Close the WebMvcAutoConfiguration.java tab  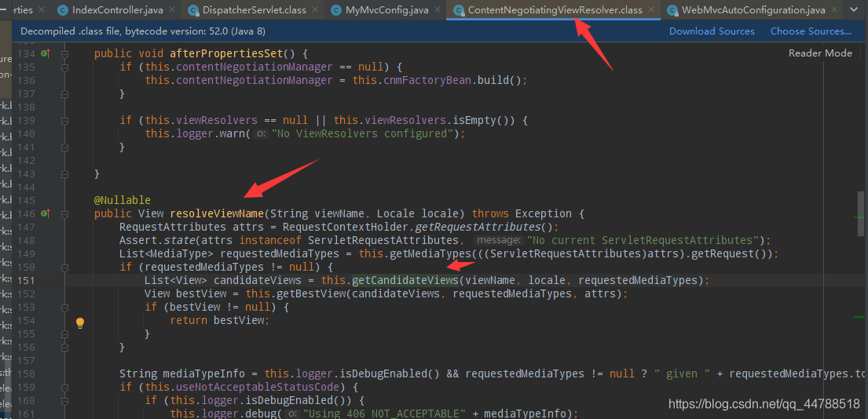834,10
